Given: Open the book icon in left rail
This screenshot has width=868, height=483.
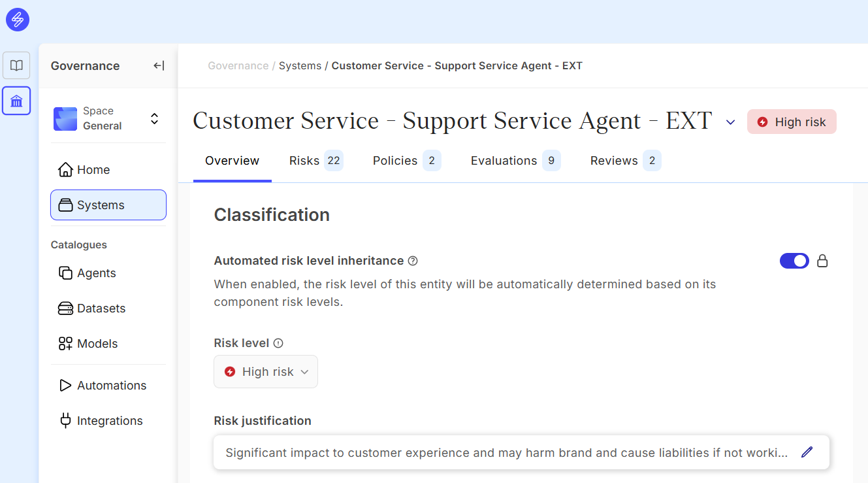Looking at the screenshot, I should click(x=16, y=65).
